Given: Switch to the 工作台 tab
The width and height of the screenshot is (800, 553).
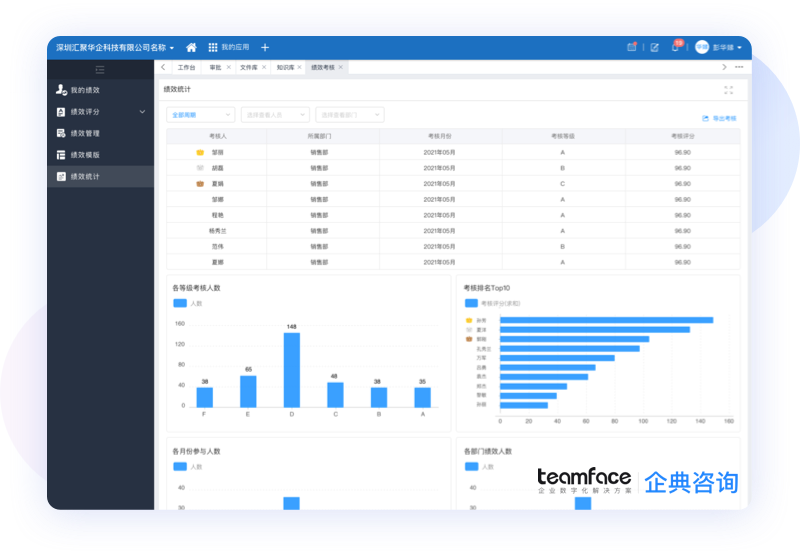Looking at the screenshot, I should pos(186,67).
